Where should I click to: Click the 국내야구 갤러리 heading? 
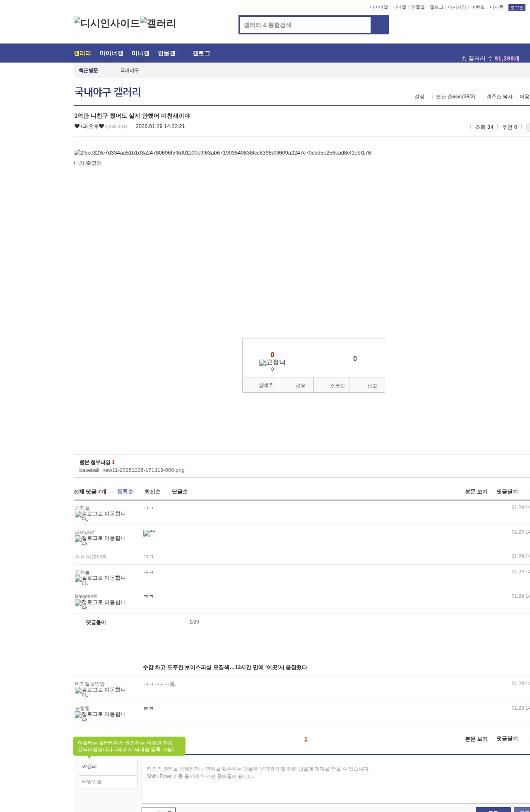click(x=108, y=92)
